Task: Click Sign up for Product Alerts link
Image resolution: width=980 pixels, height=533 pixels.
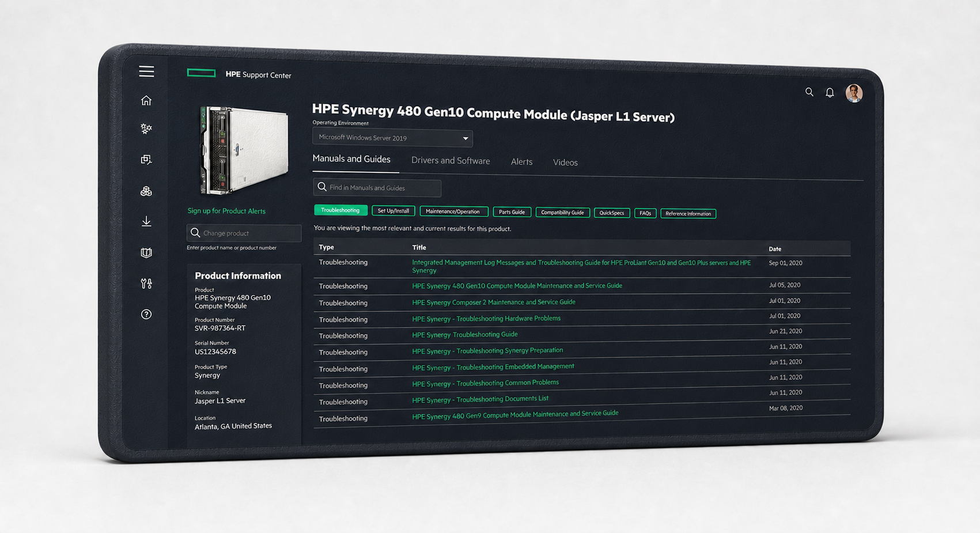Action: coord(226,211)
